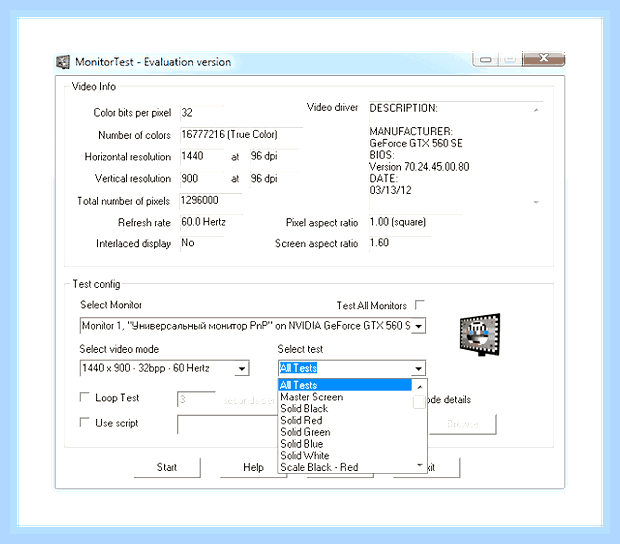The width and height of the screenshot is (620, 544).
Task: Toggle the Loop Test checkbox
Action: (x=84, y=397)
